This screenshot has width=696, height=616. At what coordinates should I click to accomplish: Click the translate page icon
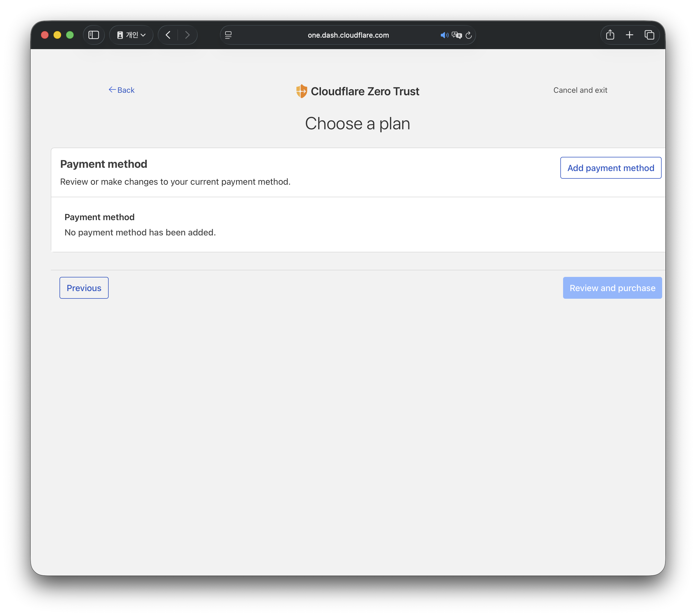456,35
